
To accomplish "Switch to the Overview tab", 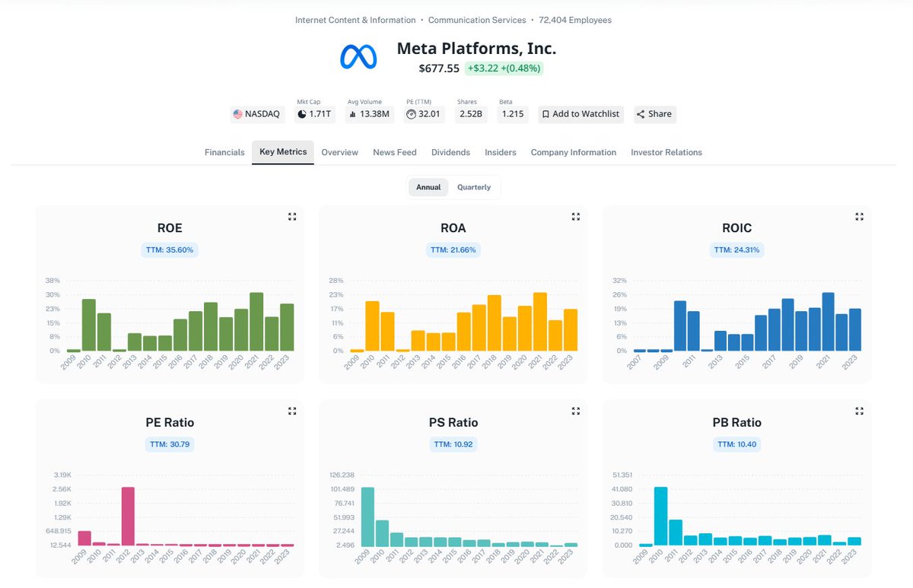I will 339,152.
